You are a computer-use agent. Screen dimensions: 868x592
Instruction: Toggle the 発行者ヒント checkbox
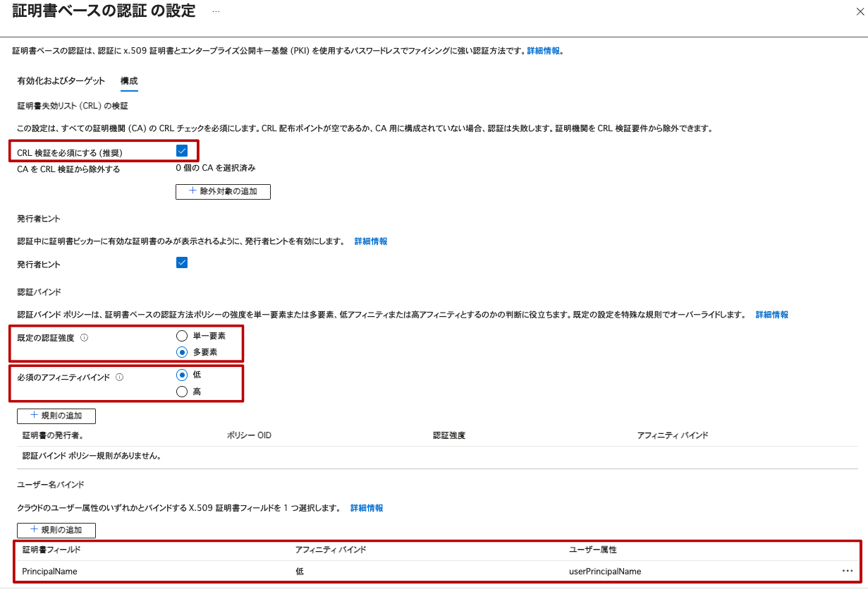(182, 263)
